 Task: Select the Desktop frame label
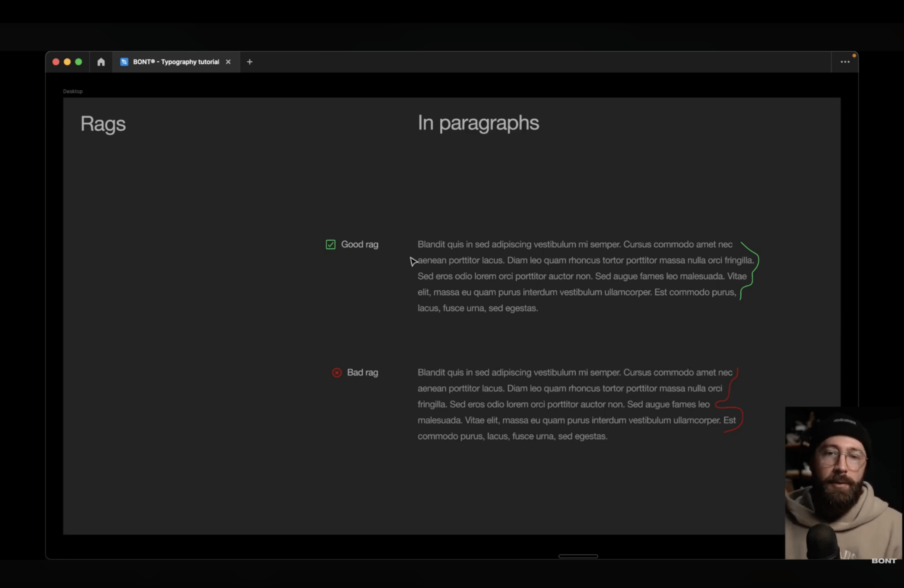72,91
